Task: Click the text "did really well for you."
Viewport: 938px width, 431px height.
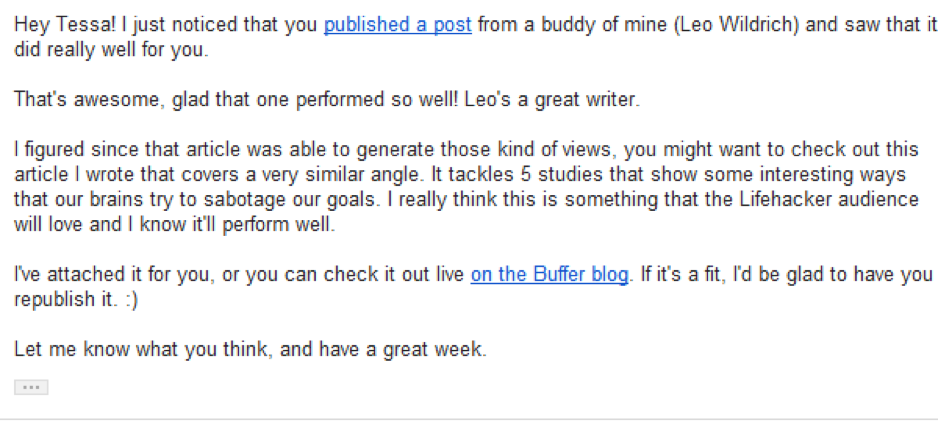Action: click(x=111, y=50)
